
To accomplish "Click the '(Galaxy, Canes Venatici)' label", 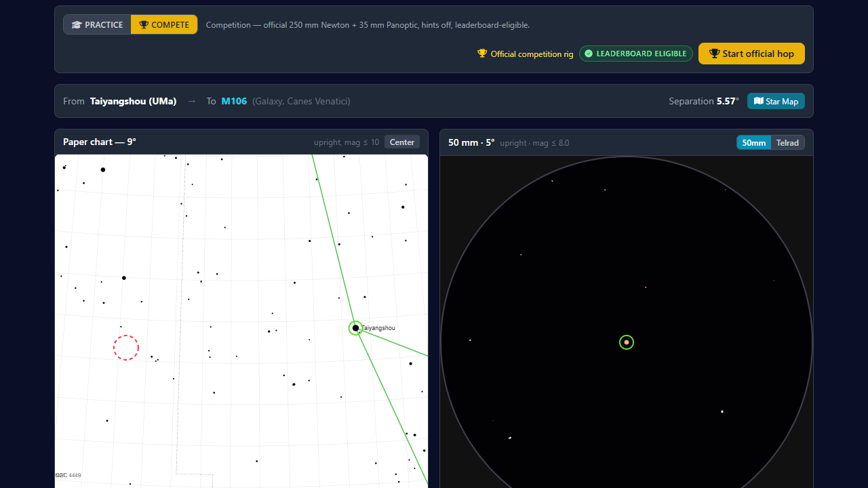I will 301,101.
